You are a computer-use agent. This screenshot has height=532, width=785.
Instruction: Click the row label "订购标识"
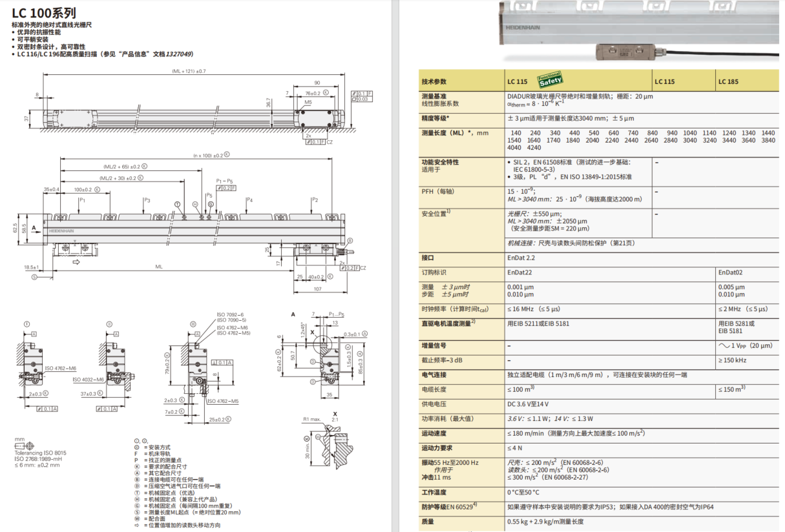434,272
